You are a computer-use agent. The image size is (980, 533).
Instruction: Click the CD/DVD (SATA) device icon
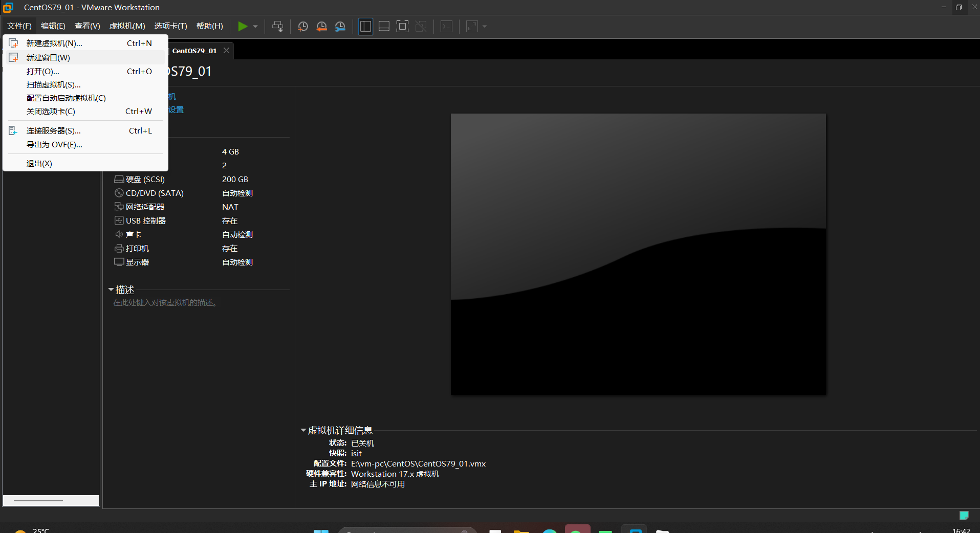pos(119,193)
